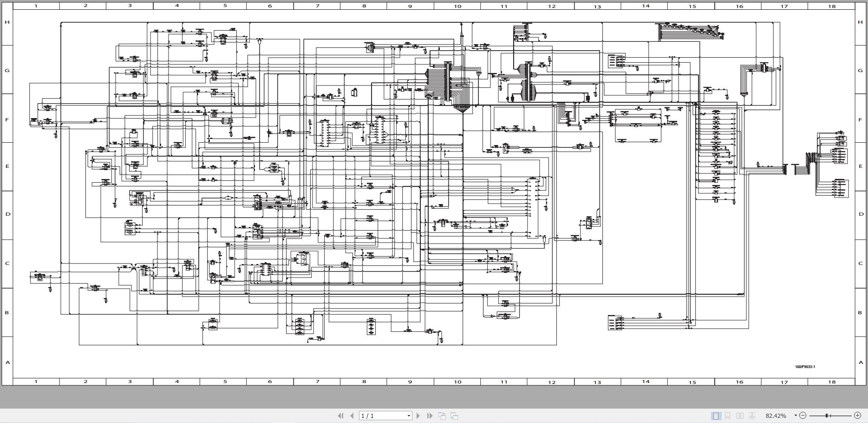Click the 82.42% zoom value
Viewport: 868px width, 423px height.
click(x=776, y=416)
